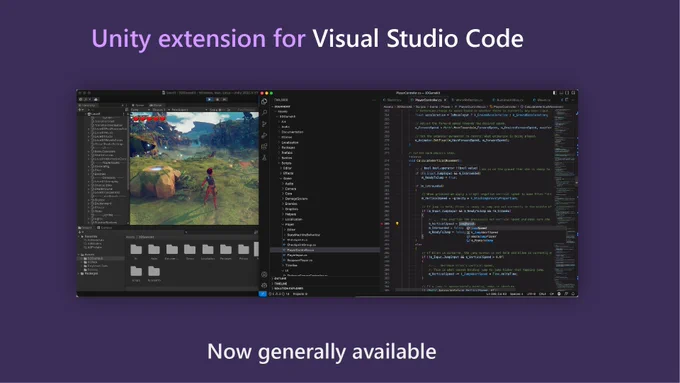The height and width of the screenshot is (383, 680).
Task: Click the cloud icon in Unity toolbar
Action: pos(96,99)
